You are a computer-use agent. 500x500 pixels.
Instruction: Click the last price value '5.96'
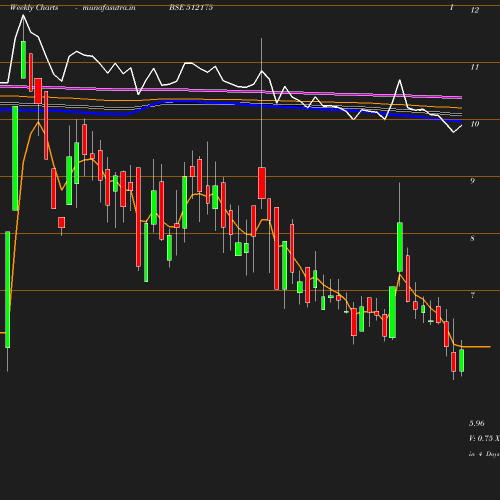[x=477, y=423]
